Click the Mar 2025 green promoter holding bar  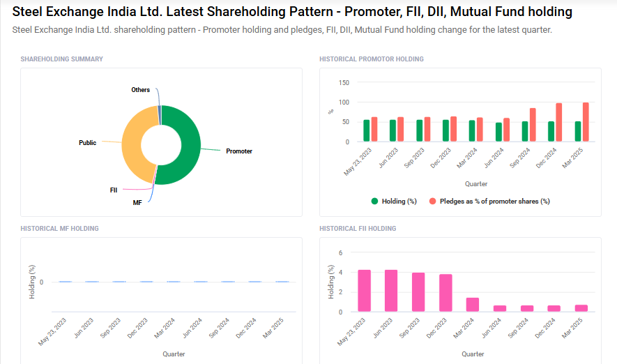(578, 131)
